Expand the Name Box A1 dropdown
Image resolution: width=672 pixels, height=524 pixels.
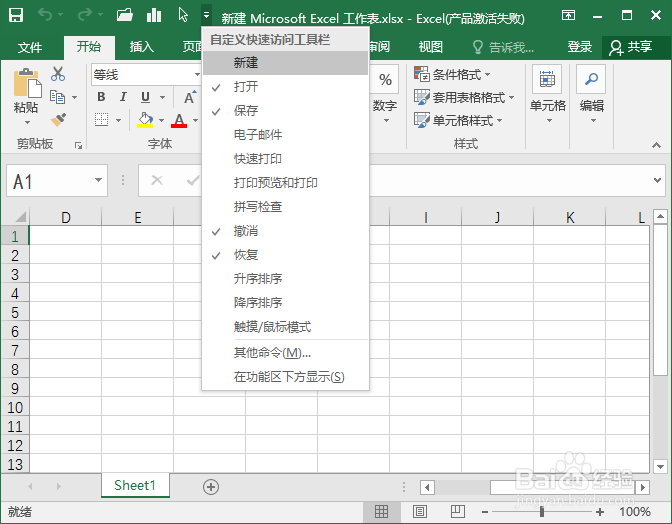click(x=98, y=180)
